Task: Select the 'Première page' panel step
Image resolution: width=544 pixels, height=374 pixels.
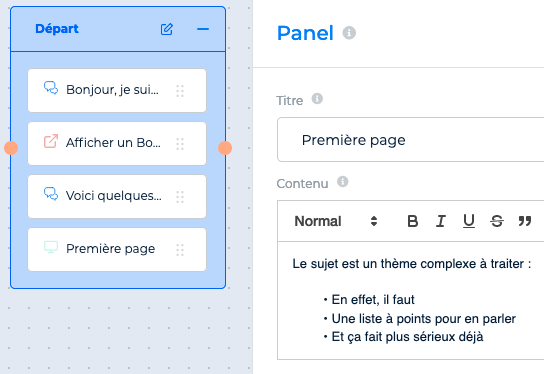Action: click(x=117, y=249)
